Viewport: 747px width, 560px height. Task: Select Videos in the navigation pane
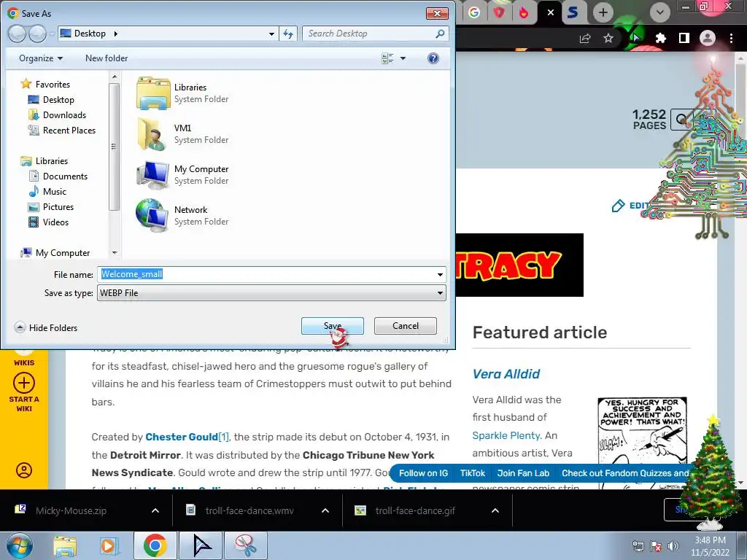point(49,222)
